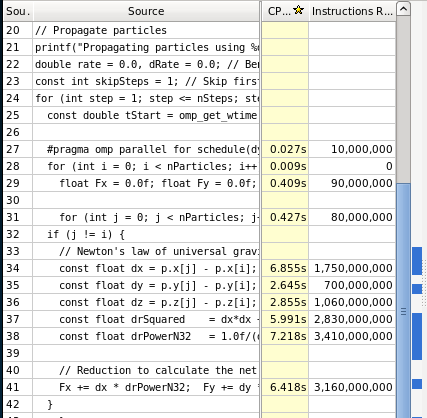Click the 2.645s CPU time cell
This screenshot has height=418, width=427.
point(285,285)
